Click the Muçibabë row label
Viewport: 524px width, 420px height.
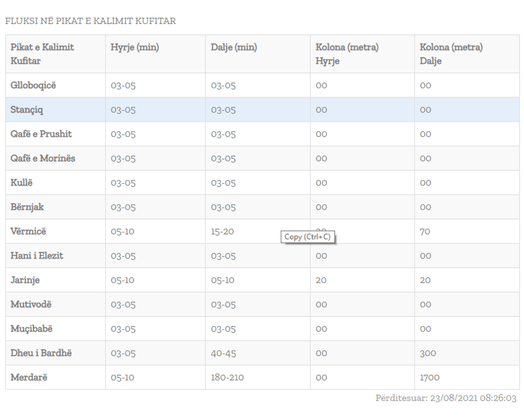pos(32,329)
